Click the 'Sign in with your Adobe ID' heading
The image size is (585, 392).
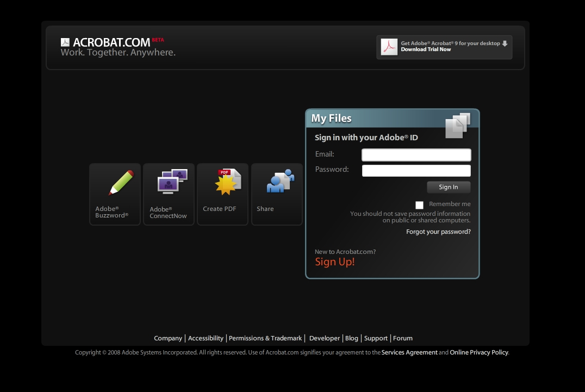366,138
